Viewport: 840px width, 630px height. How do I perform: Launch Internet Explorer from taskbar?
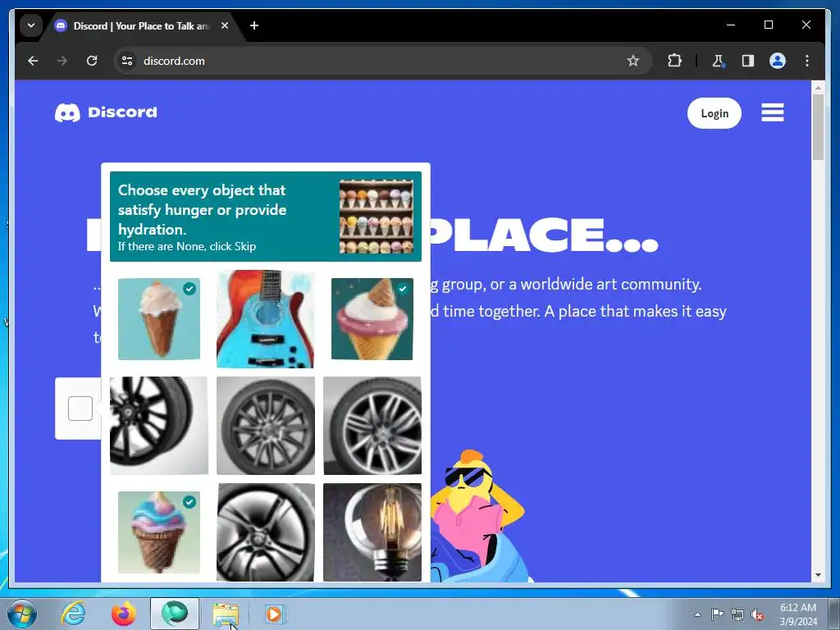coord(73,614)
